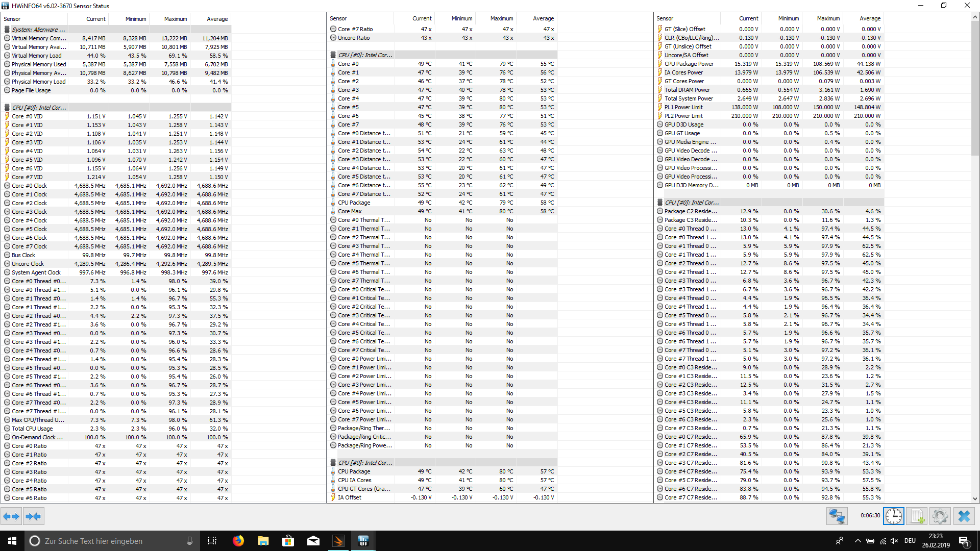The image size is (980, 551).
Task: Launch Firefox from the taskbar
Action: 238,541
